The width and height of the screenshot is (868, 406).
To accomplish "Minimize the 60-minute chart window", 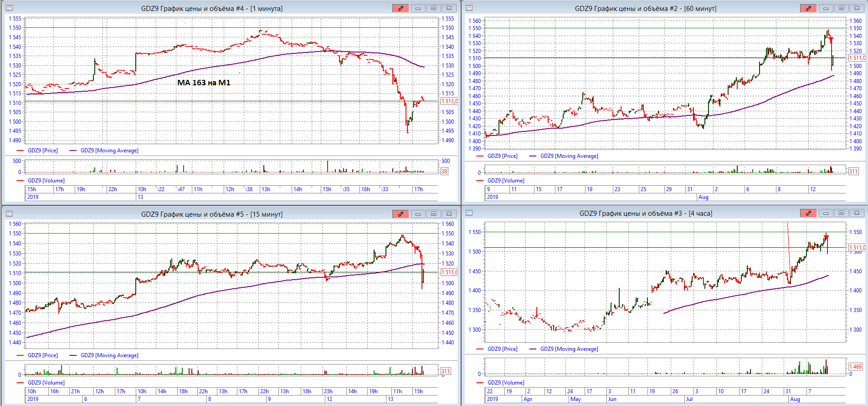I will click(x=826, y=8).
